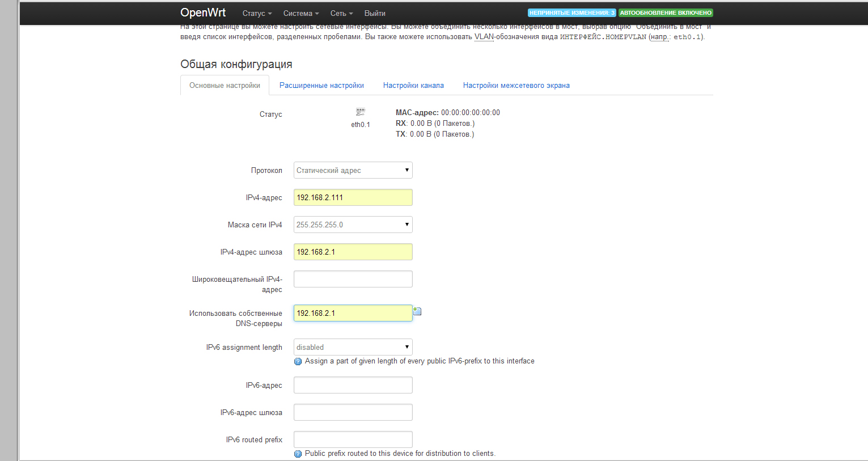
Task: Click Непринятые изменения: 3 badge
Action: (571, 12)
